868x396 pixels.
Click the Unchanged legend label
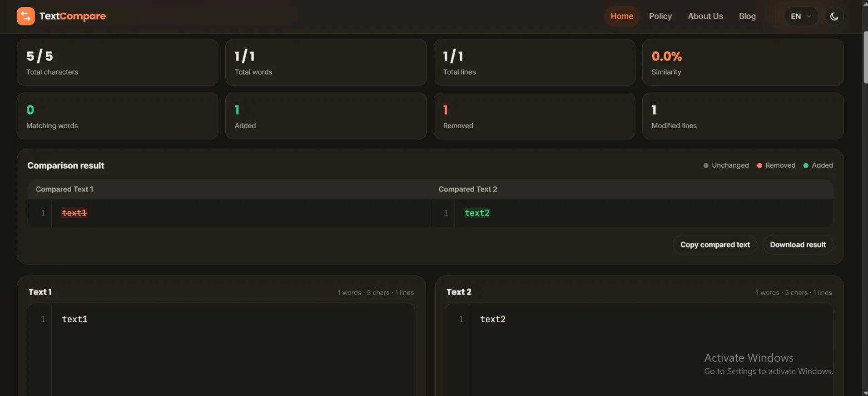730,165
